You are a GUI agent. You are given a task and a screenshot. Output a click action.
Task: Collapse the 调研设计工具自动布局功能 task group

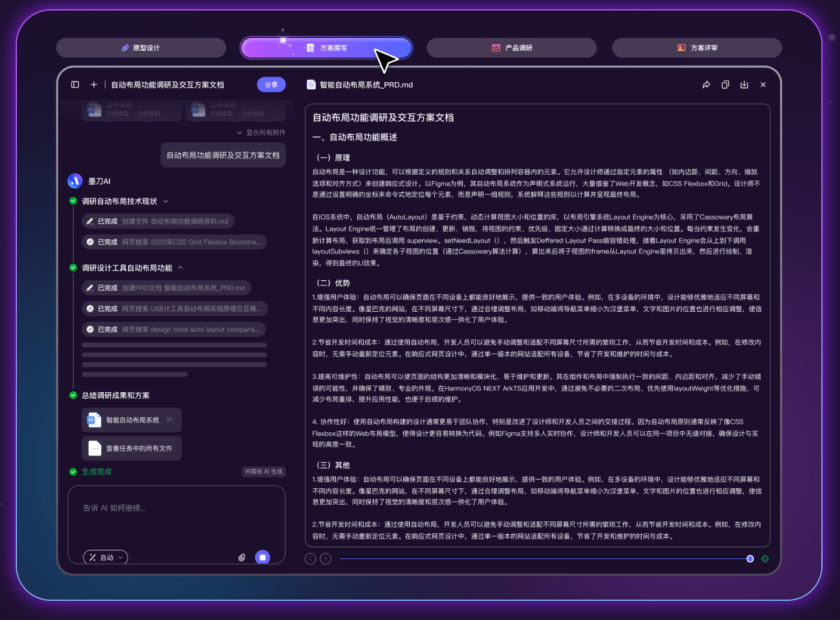coord(181,268)
